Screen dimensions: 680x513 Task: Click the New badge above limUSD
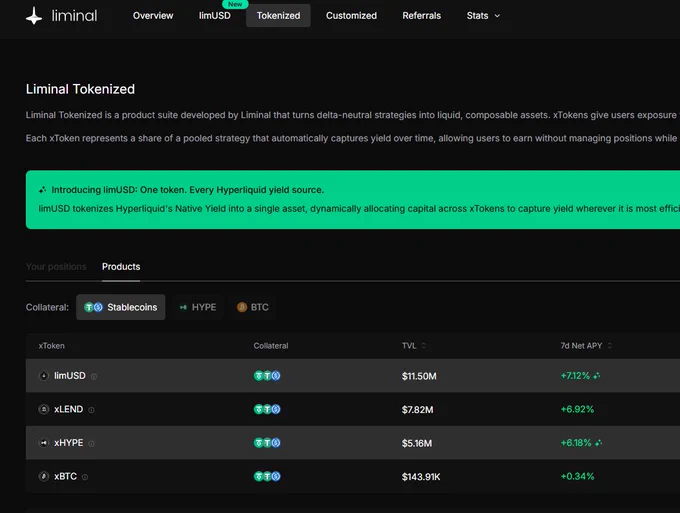tap(235, 4)
